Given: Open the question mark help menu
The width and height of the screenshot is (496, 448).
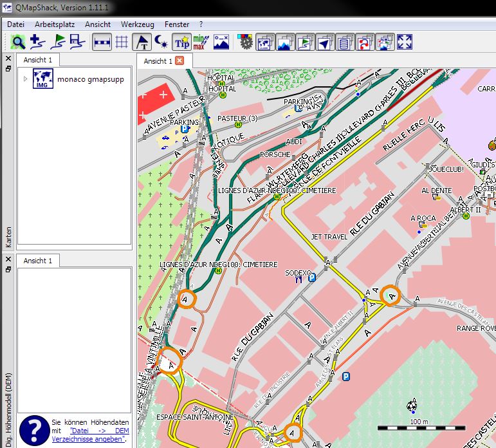Looking at the screenshot, I should click(x=201, y=24).
